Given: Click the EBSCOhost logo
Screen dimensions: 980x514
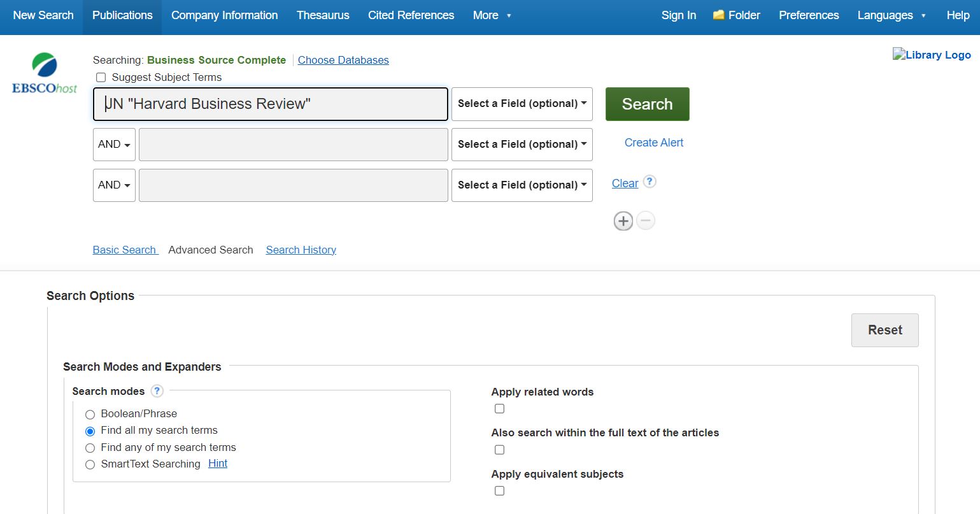Looking at the screenshot, I should coord(44,72).
